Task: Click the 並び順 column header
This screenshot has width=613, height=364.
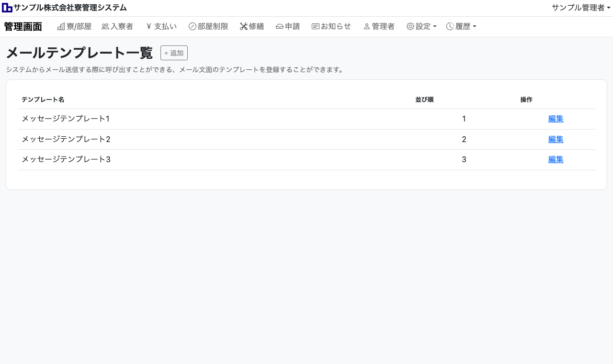Action: pyautogui.click(x=424, y=100)
